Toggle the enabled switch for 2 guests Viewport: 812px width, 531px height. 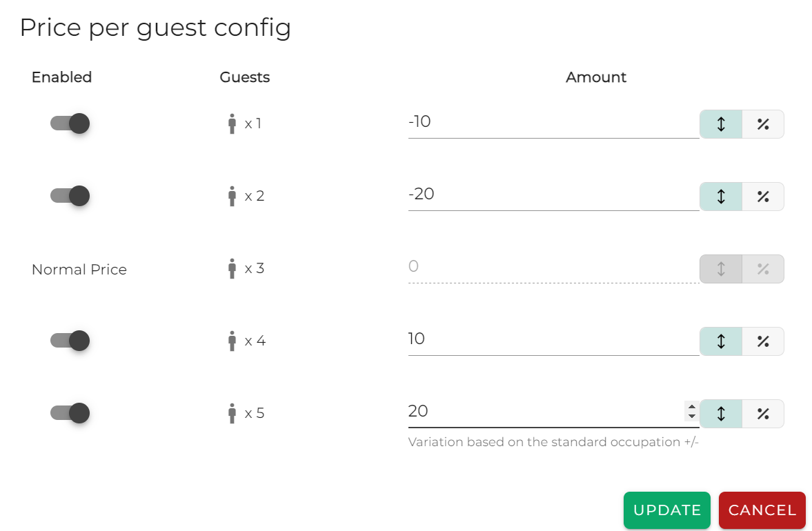(x=70, y=196)
